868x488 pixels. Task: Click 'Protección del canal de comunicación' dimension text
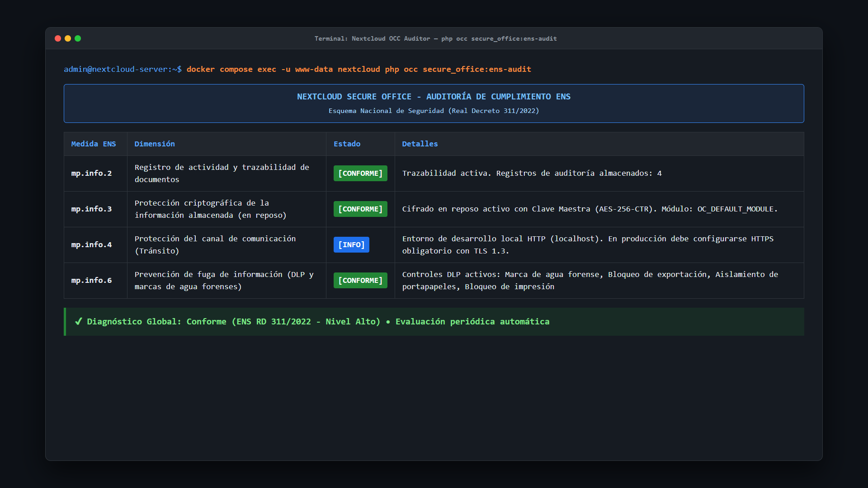point(215,245)
